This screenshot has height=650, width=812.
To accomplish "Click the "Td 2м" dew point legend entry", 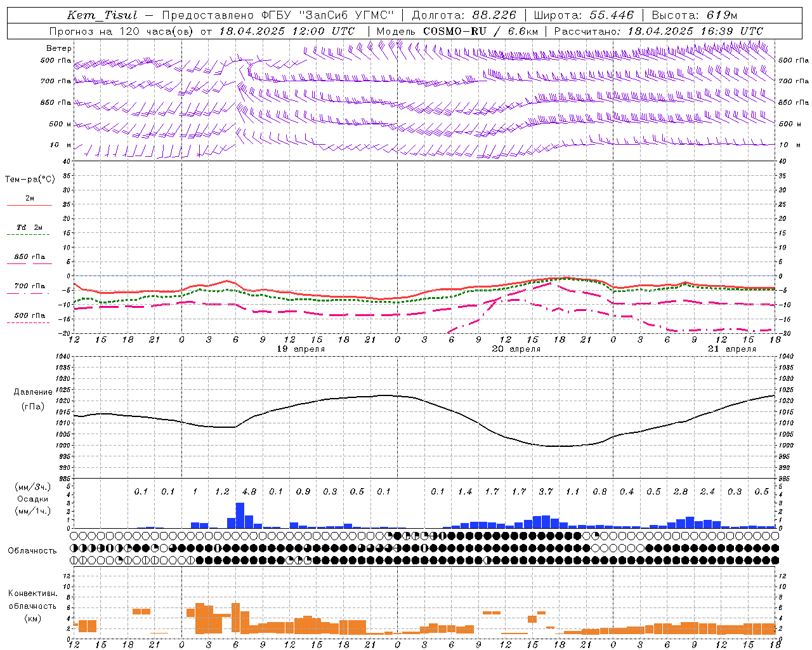I will 30,227.
